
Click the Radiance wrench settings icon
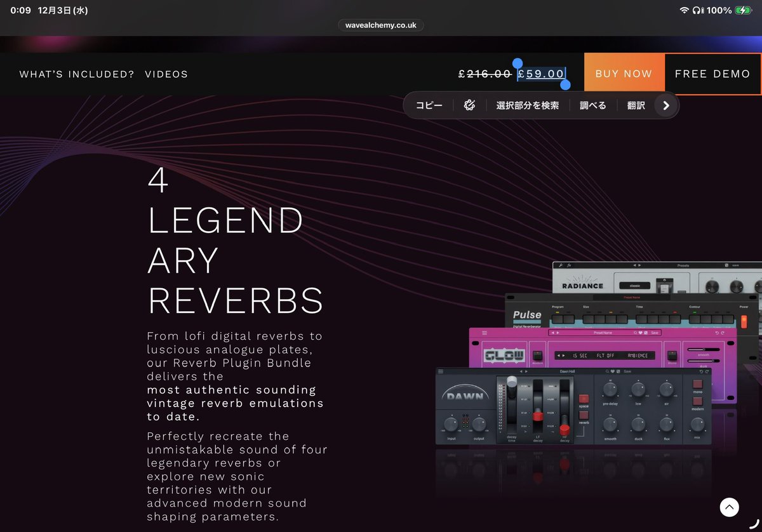560,265
